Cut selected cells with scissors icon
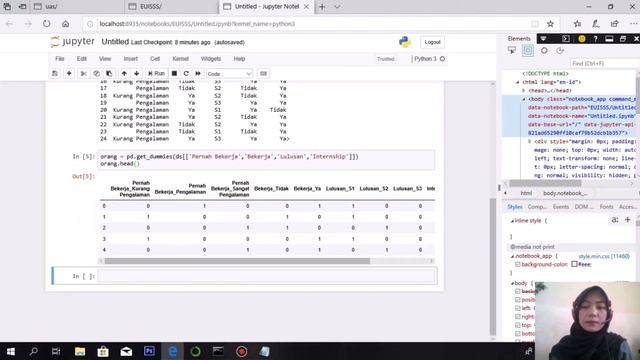The image size is (640, 360). pyautogui.click(x=83, y=73)
